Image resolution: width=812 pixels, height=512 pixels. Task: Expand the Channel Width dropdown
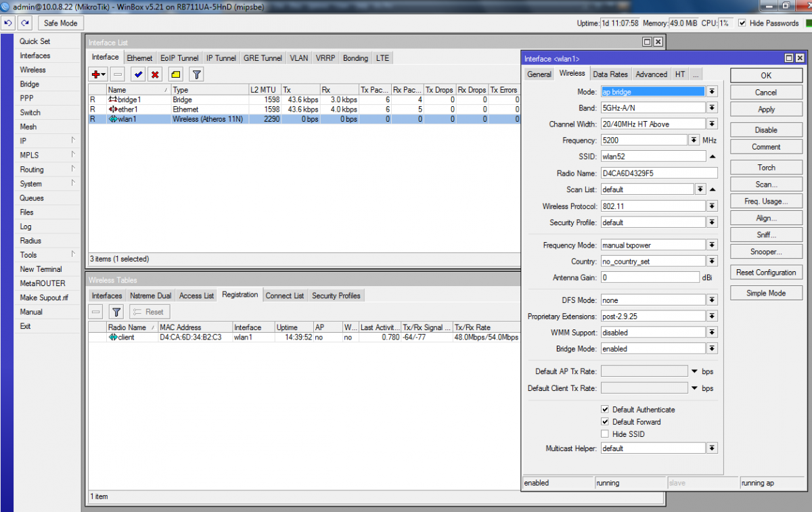pos(712,124)
